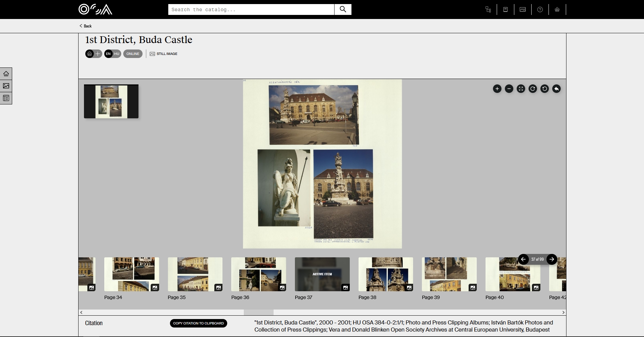644x337 pixels.
Task: Open the hierarchy tree icon in header
Action: (x=488, y=9)
